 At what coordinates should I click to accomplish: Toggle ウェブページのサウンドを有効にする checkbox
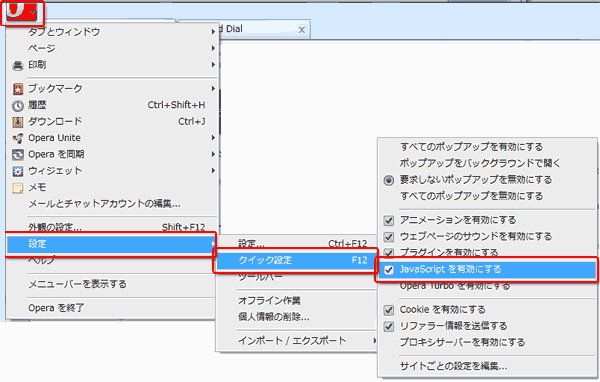[389, 237]
